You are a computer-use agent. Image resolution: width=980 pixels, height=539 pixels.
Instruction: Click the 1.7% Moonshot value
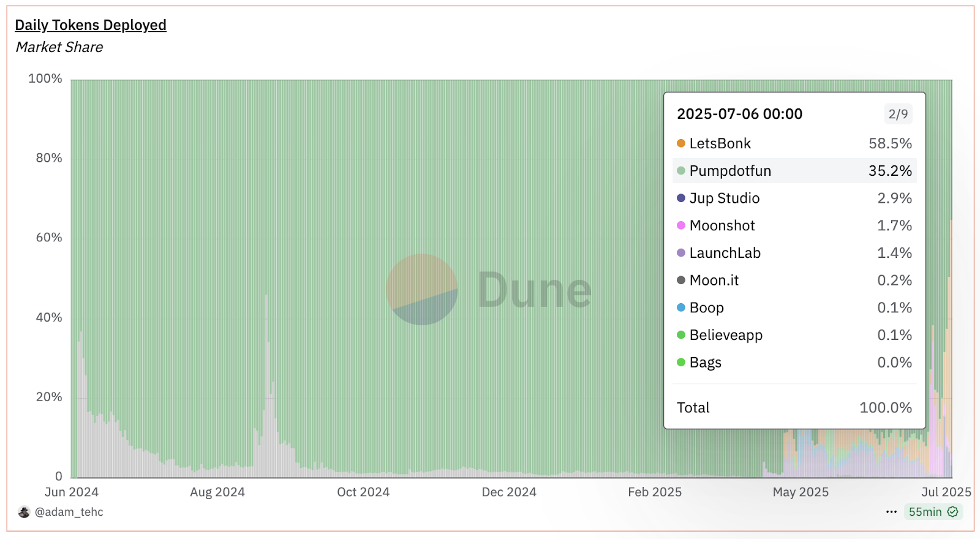894,225
